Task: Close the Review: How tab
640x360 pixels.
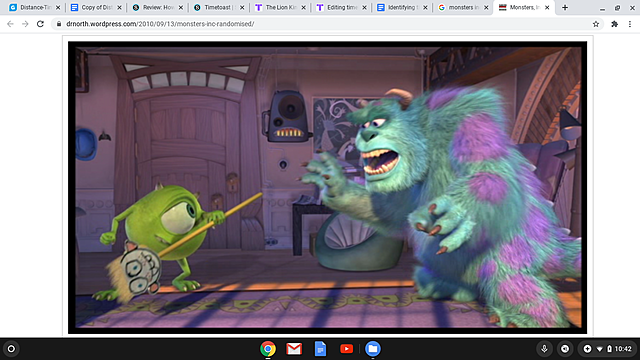Action: tap(181, 7)
